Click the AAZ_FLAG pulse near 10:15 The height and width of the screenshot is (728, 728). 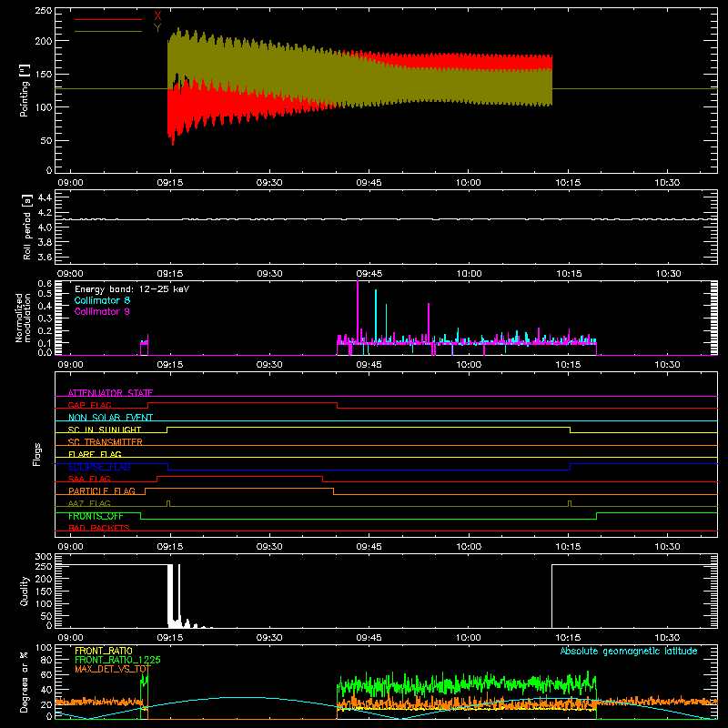(x=570, y=503)
